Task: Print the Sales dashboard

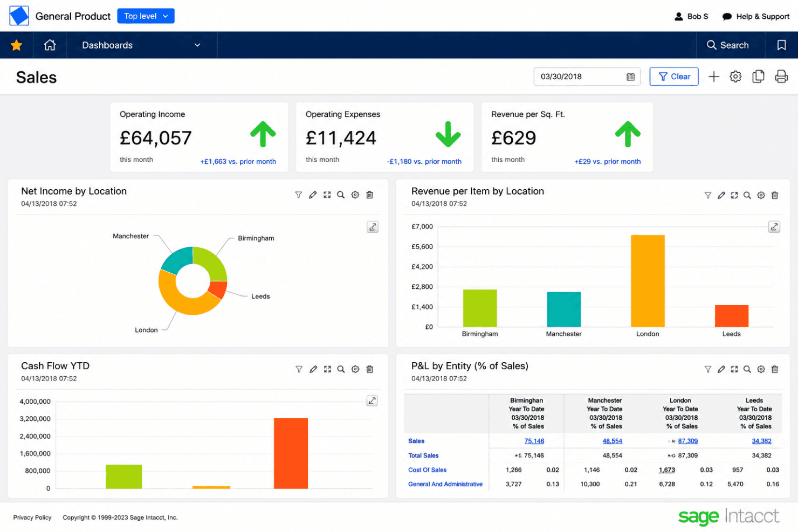Action: tap(781, 77)
